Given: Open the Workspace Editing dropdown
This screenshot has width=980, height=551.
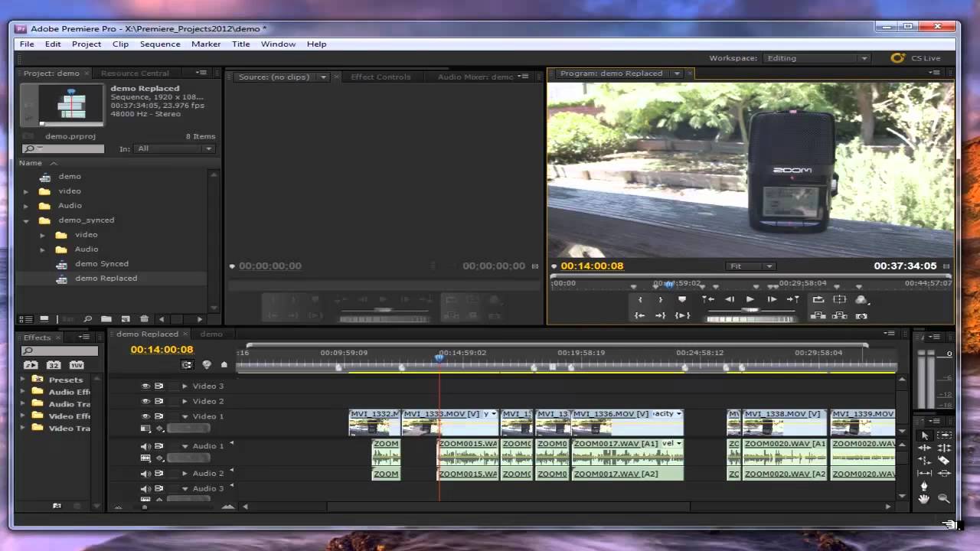Looking at the screenshot, I should (x=817, y=58).
